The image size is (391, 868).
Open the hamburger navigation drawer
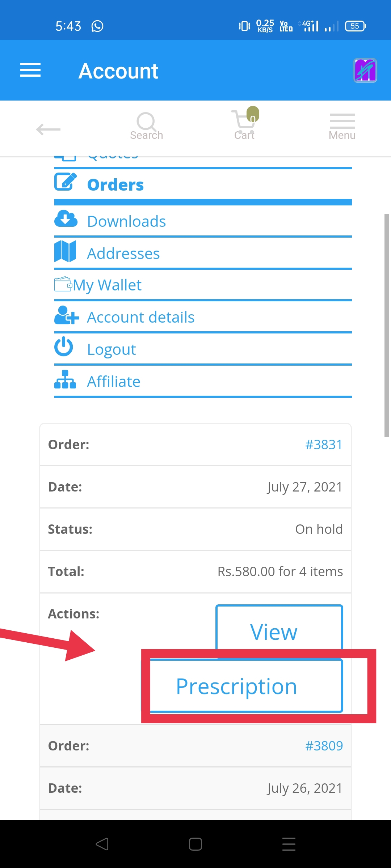30,70
